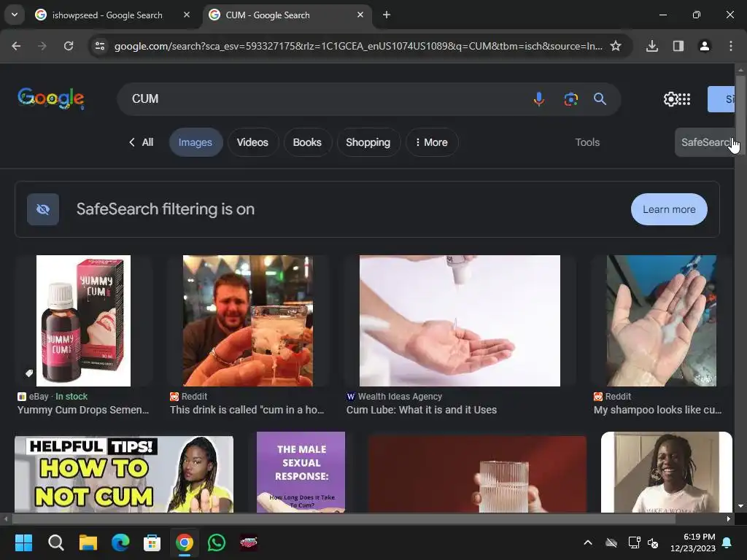The width and height of the screenshot is (747, 560).
Task: Open the Wealth Ideas Agency thumbnail
Action: click(460, 321)
